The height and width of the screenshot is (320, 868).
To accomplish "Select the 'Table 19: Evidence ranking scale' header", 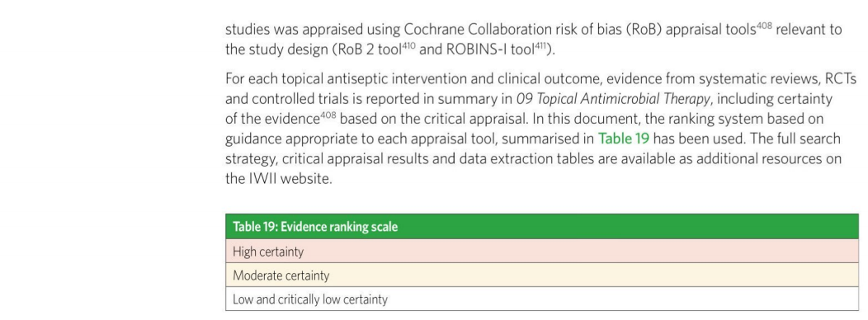I will point(542,227).
